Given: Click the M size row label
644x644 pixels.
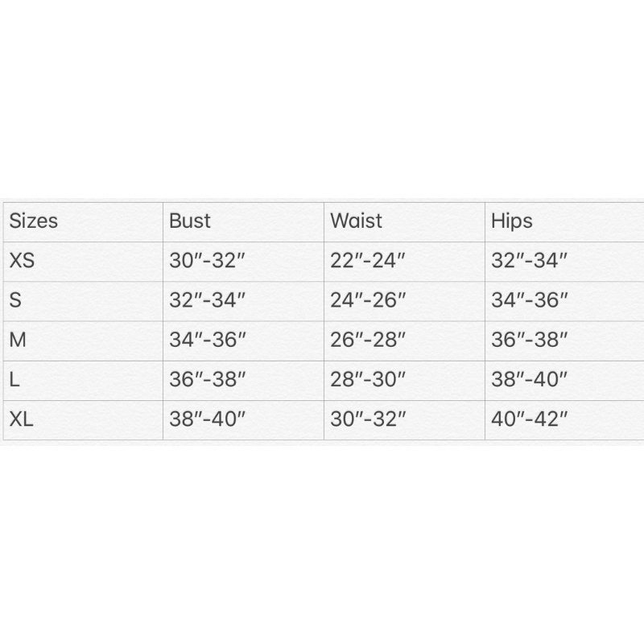Looking at the screenshot, I should (x=18, y=340).
